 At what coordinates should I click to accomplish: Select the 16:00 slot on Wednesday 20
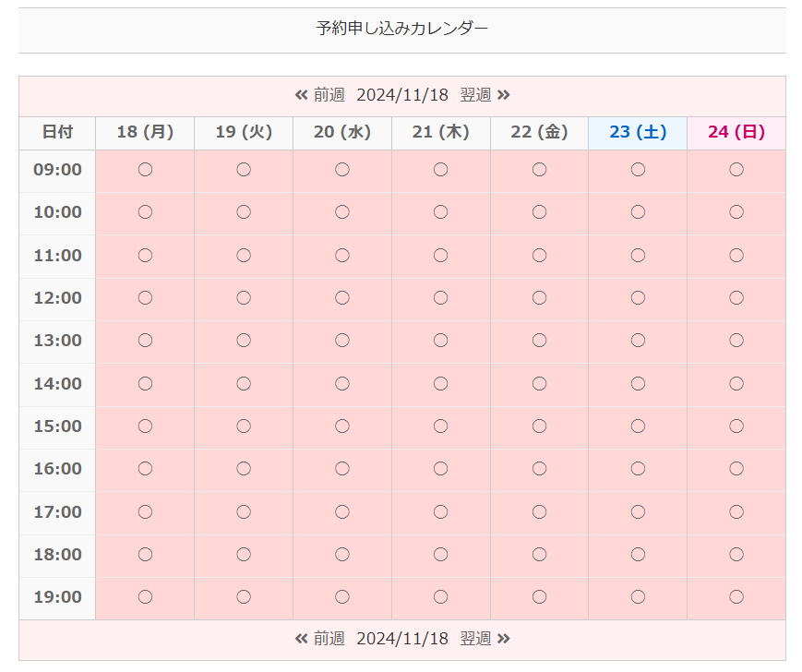tap(342, 469)
